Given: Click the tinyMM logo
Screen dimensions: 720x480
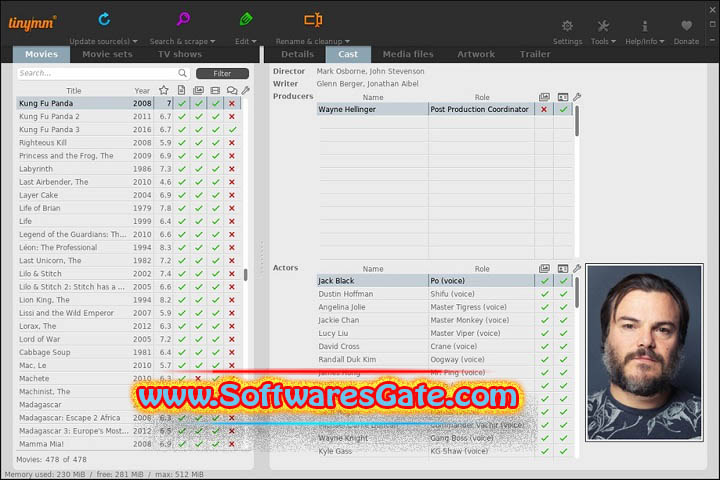Looking at the screenshot, I should click(x=32, y=23).
